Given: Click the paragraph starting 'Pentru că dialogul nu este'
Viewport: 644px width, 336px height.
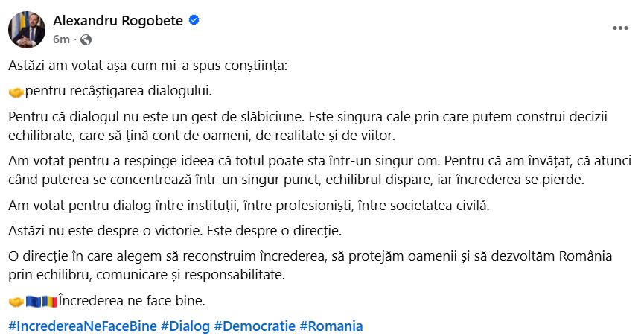Looking at the screenshot, I should coord(307,126).
